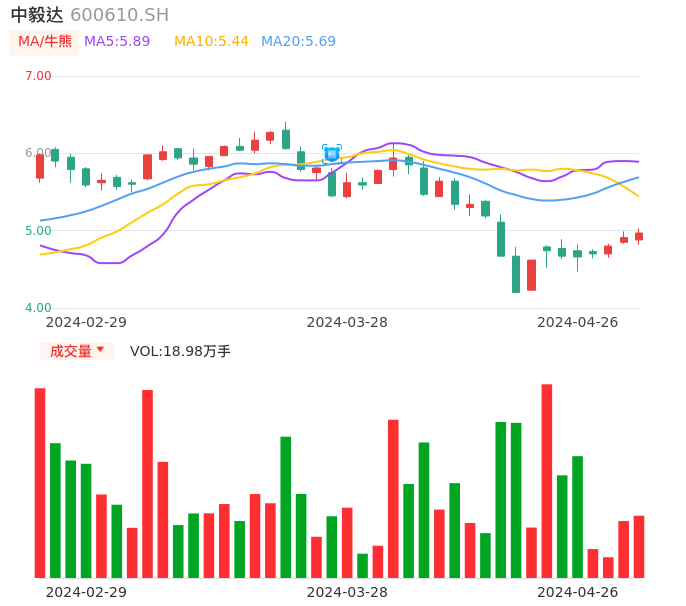Image resolution: width=686 pixels, height=606 pixels.
Task: Toggle the MA5:5.89 moving average label
Action: pos(117,42)
